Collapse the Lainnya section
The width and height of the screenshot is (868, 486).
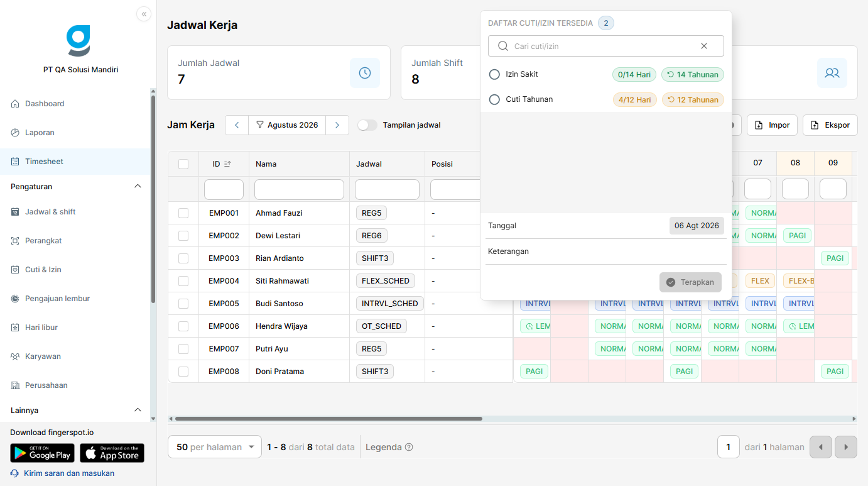[x=138, y=411]
